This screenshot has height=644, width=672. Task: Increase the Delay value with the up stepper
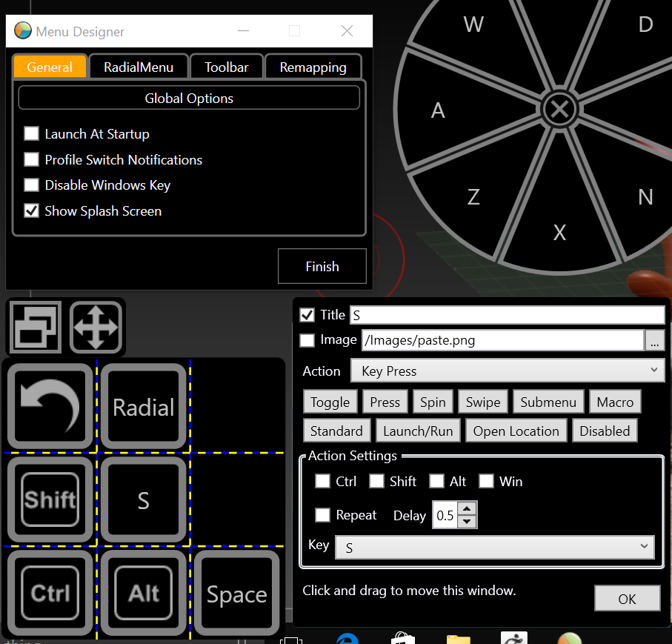coord(466,509)
